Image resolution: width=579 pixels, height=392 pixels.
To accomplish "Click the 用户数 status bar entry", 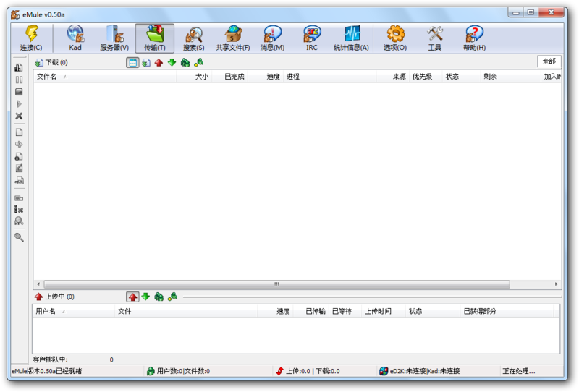I will pyautogui.click(x=178, y=371).
